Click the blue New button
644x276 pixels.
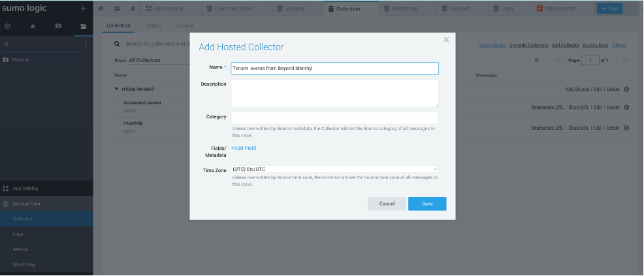(x=609, y=9)
